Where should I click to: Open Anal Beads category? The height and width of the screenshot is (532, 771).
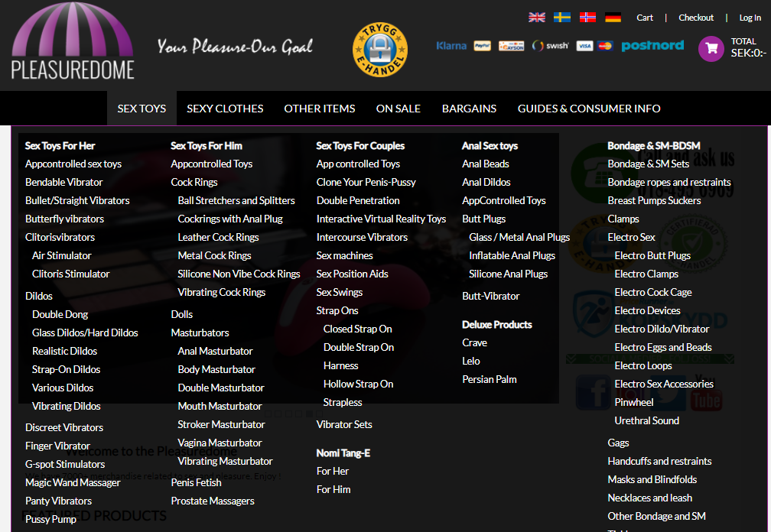485,164
